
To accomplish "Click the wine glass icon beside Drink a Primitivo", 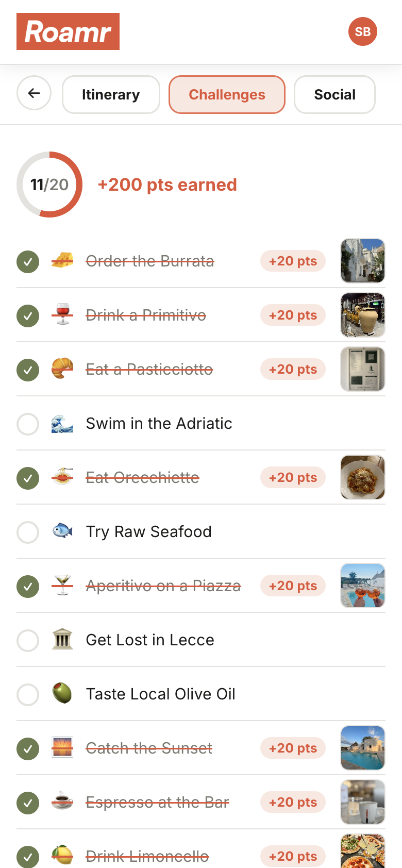I will (62, 314).
